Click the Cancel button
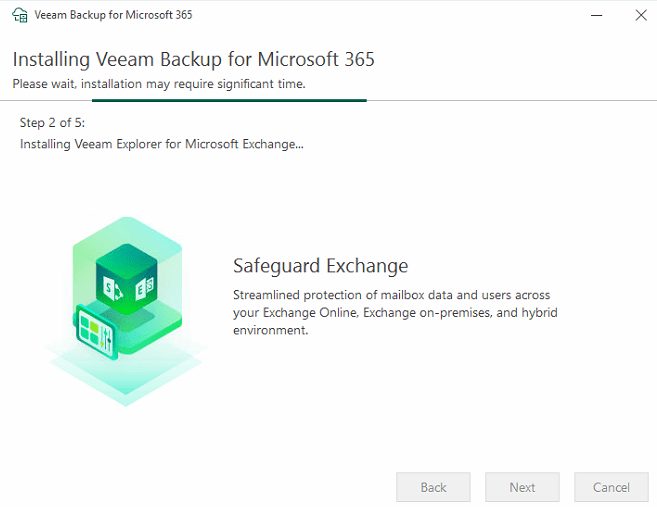This screenshot has height=507, width=657. pyautogui.click(x=611, y=487)
